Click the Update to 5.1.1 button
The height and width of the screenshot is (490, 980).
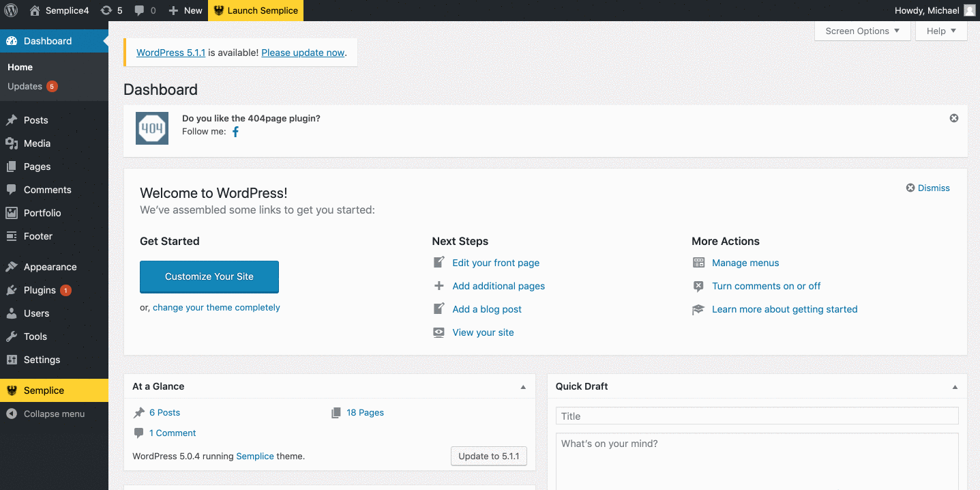pyautogui.click(x=488, y=456)
